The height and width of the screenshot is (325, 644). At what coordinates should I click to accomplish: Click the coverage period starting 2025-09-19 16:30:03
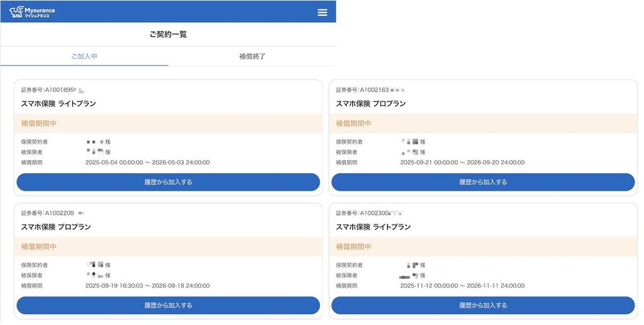click(147, 286)
